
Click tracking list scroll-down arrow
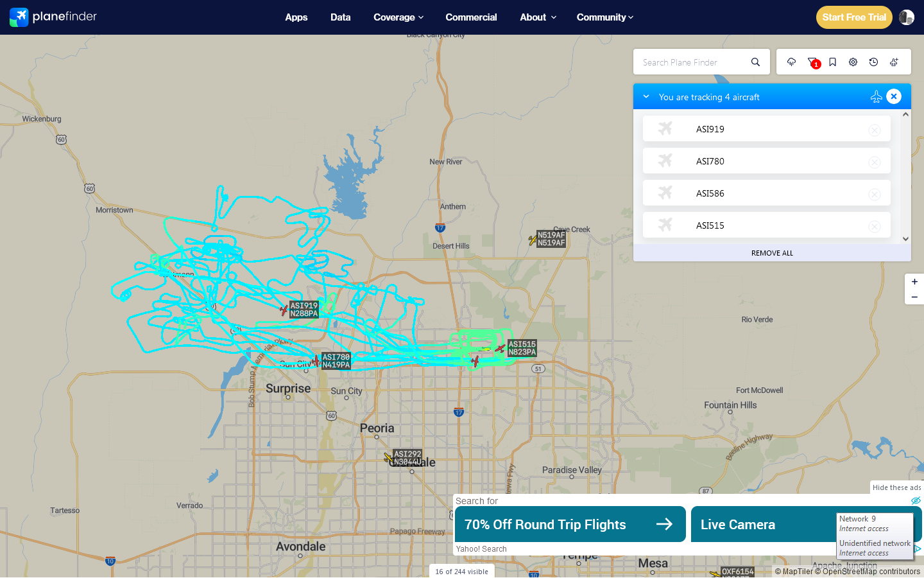coord(905,239)
